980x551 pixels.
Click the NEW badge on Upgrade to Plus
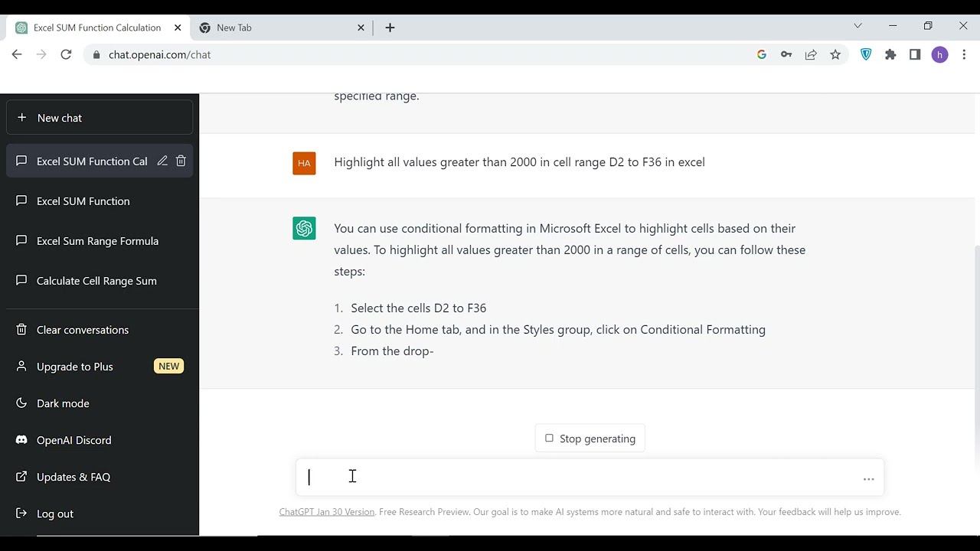168,367
